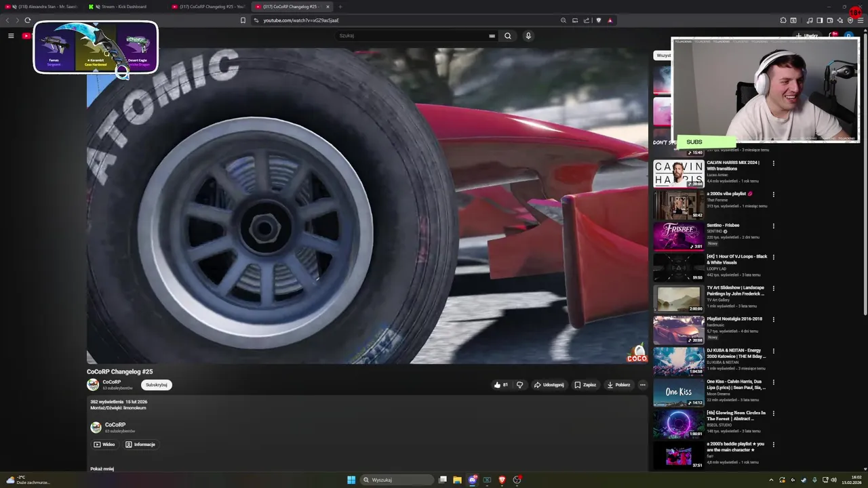This screenshot has height=488, width=868.
Task: Click the YouTube search magnifier button
Action: tap(507, 36)
